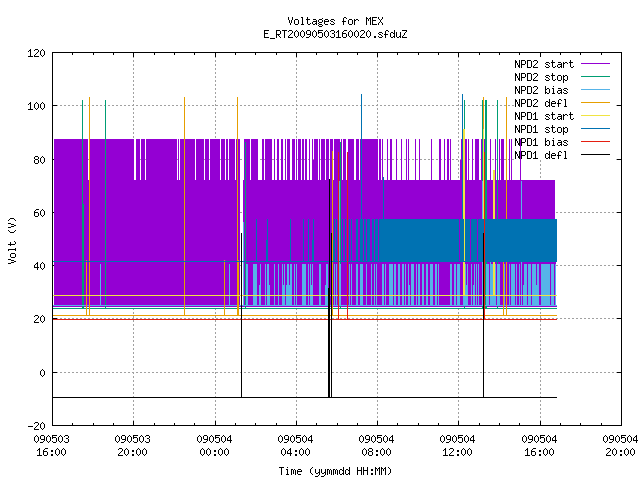The width and height of the screenshot is (640, 480).
Task: Click the 'NPD1 stop' legend label
Action: tap(541, 129)
